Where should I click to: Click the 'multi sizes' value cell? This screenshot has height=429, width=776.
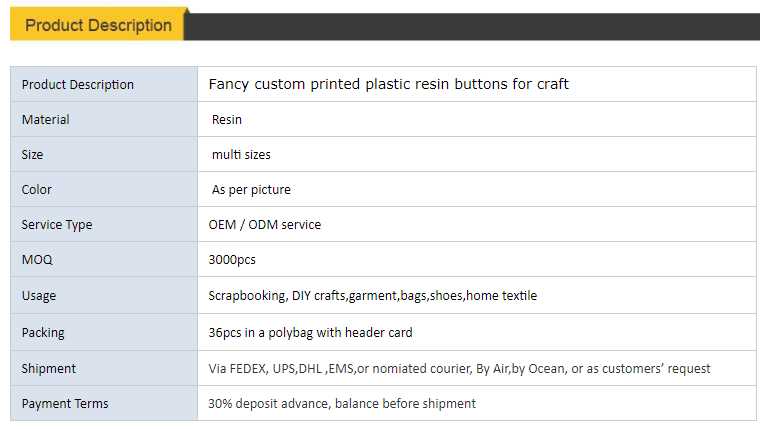tap(241, 155)
